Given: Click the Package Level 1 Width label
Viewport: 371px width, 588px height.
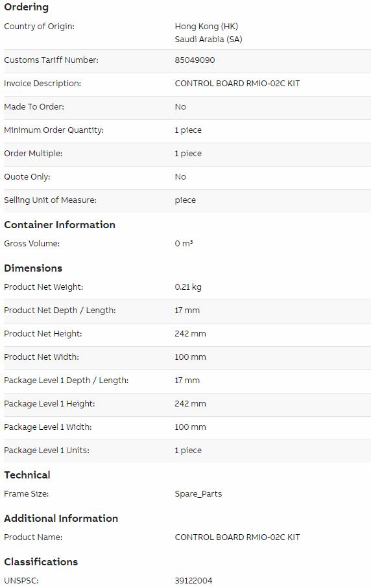Looking at the screenshot, I should (47, 427).
